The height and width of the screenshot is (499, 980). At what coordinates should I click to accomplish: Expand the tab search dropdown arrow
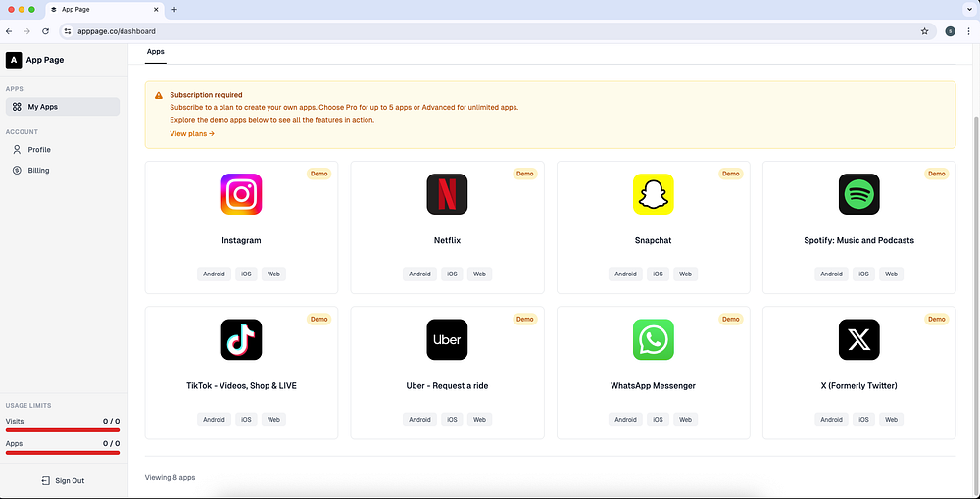969,10
